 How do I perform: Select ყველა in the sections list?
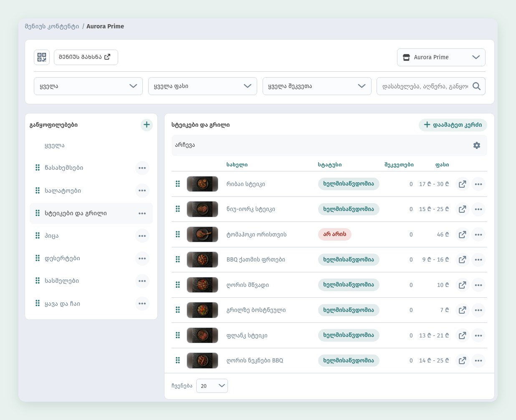click(55, 146)
